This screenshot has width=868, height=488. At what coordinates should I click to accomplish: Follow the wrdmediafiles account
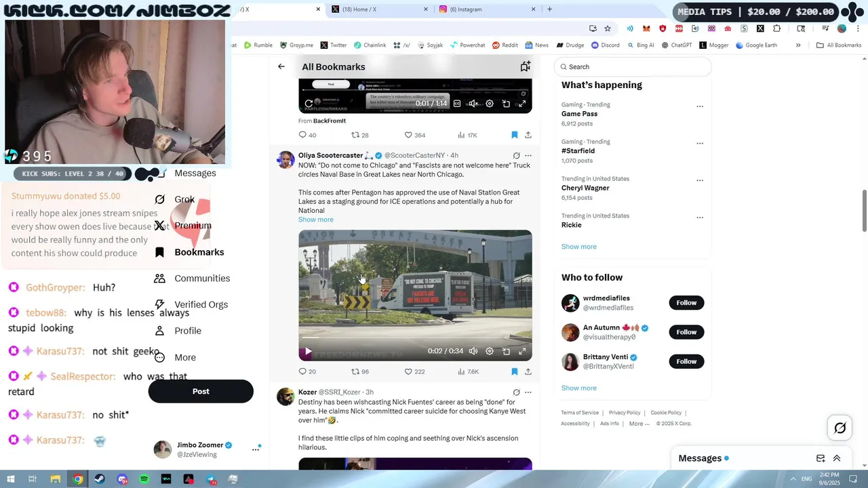pos(686,303)
